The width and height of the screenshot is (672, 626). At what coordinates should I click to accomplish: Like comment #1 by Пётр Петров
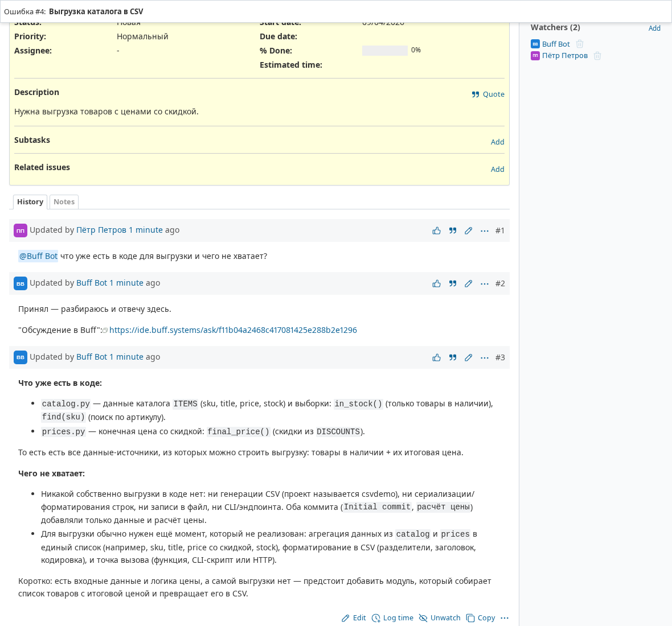click(x=436, y=231)
